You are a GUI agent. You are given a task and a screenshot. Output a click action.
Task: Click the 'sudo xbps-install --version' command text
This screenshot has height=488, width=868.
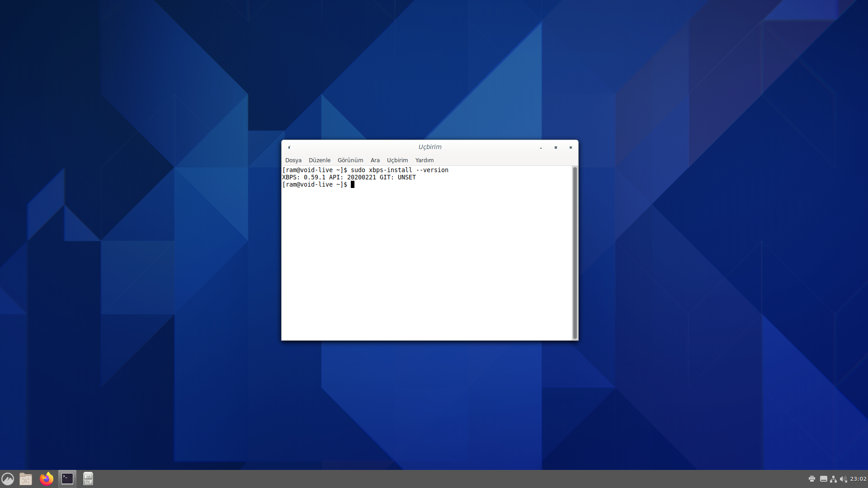tap(400, 170)
